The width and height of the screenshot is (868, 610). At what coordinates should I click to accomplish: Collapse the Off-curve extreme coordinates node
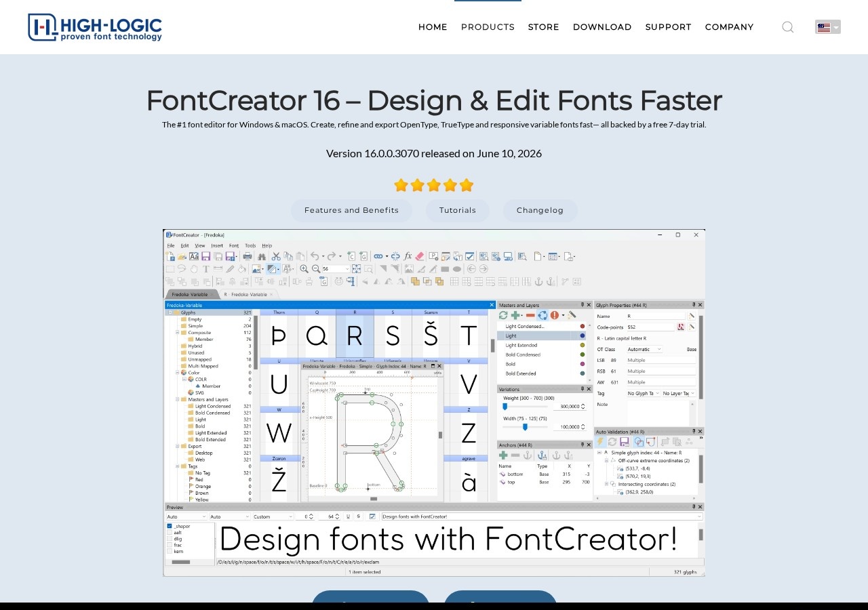607,460
